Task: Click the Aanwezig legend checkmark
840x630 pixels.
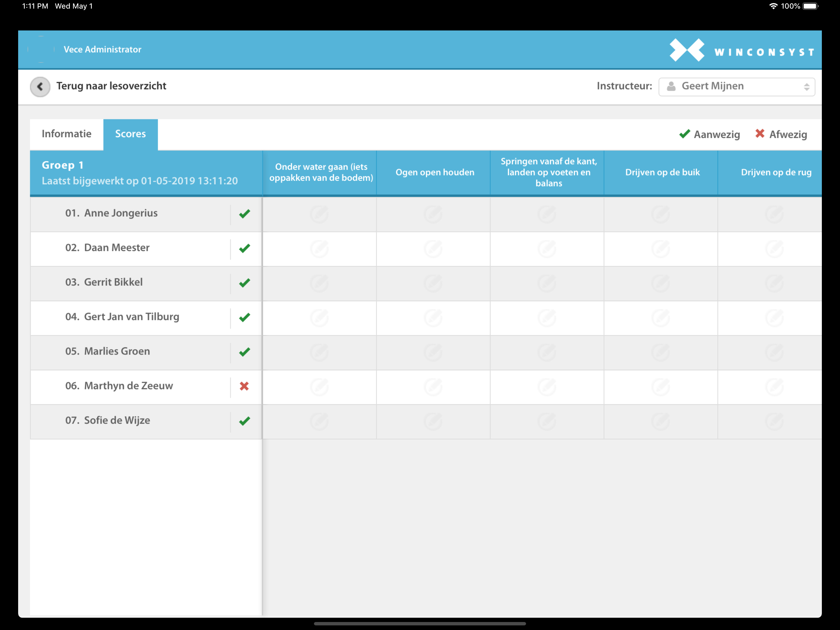Action: 684,134
